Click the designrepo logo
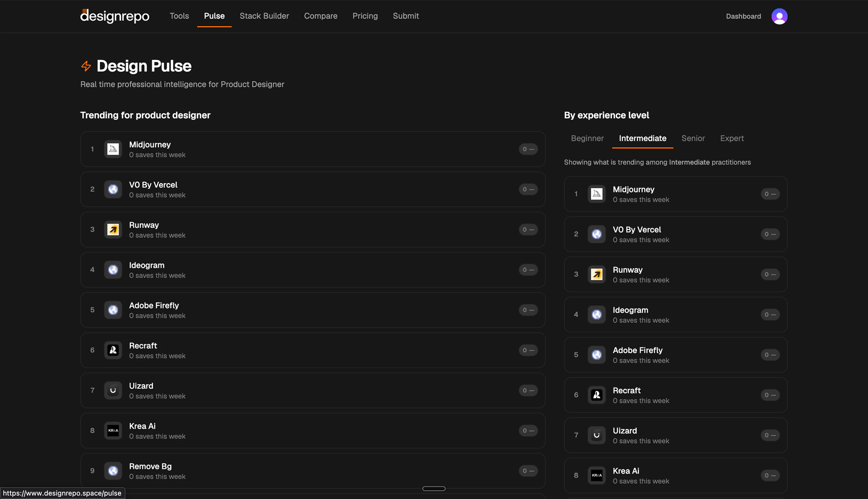 pos(115,16)
